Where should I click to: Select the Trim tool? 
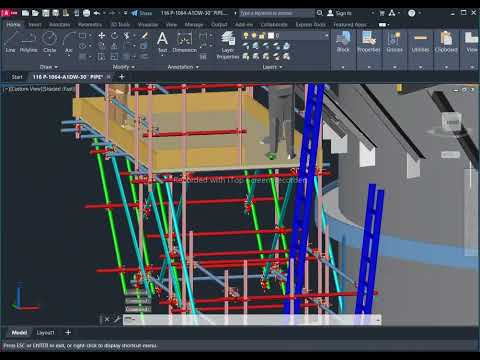[x=127, y=35]
